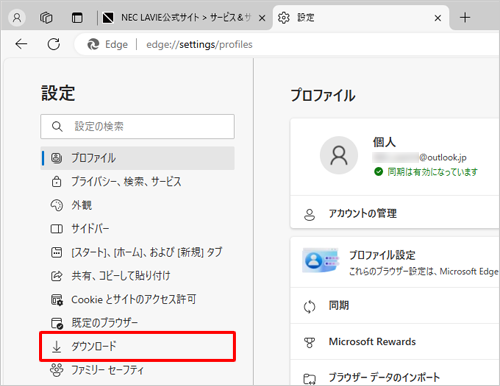The width and height of the screenshot is (500, 386).
Task: Select プロファイル in the settings sidebar
Action: point(137,158)
